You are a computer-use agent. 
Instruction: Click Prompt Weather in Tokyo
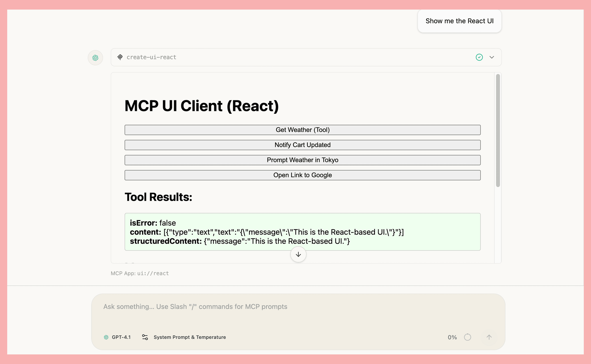tap(302, 160)
